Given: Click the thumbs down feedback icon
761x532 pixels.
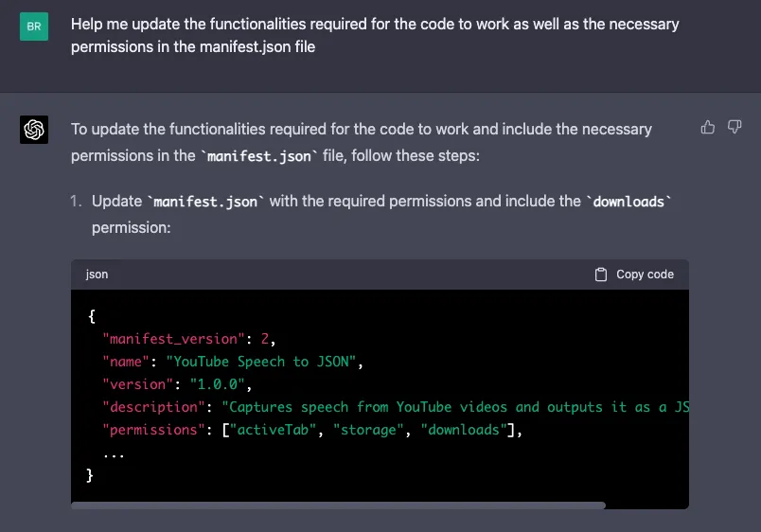Looking at the screenshot, I should (734, 127).
